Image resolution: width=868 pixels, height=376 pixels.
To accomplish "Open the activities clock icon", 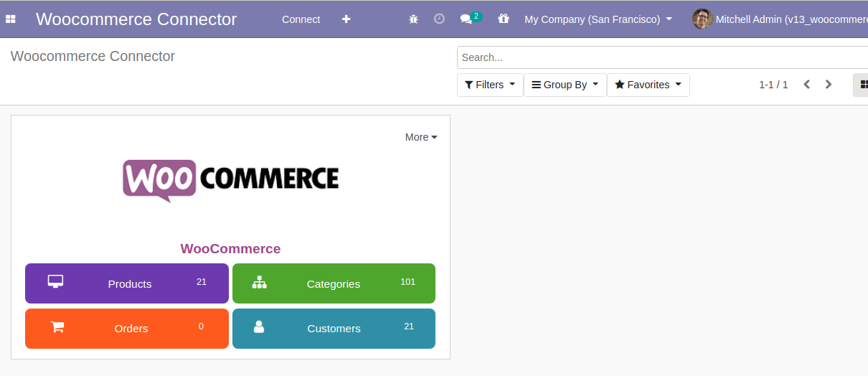I will [x=439, y=19].
